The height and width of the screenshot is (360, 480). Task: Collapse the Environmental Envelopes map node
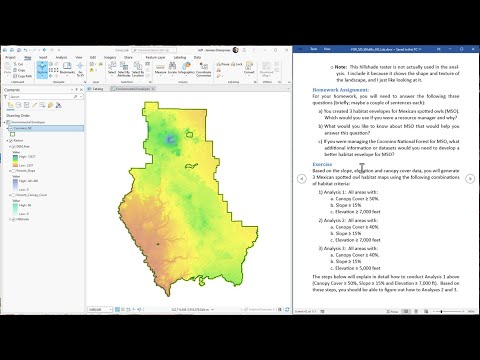pyautogui.click(x=5, y=122)
